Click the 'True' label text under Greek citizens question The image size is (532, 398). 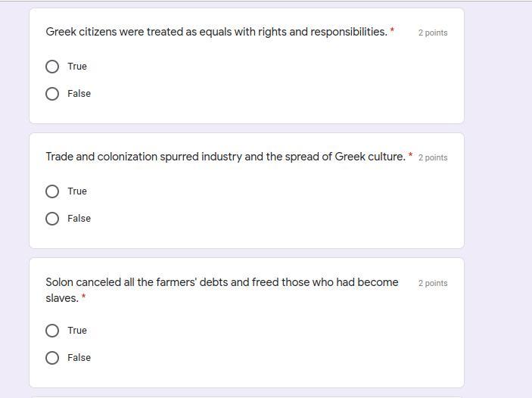[x=77, y=67]
